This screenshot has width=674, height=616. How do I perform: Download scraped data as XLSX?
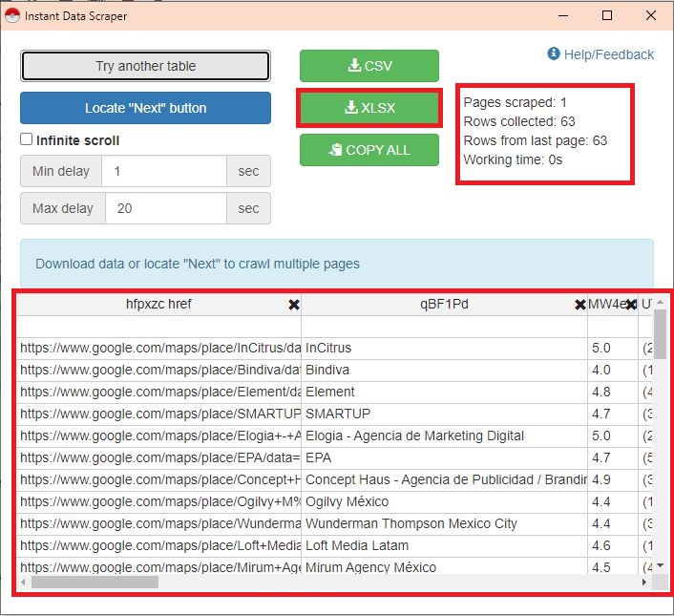coord(369,108)
